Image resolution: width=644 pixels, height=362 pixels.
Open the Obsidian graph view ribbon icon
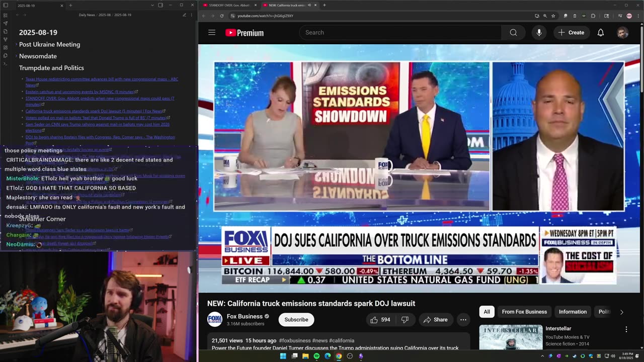5,39
